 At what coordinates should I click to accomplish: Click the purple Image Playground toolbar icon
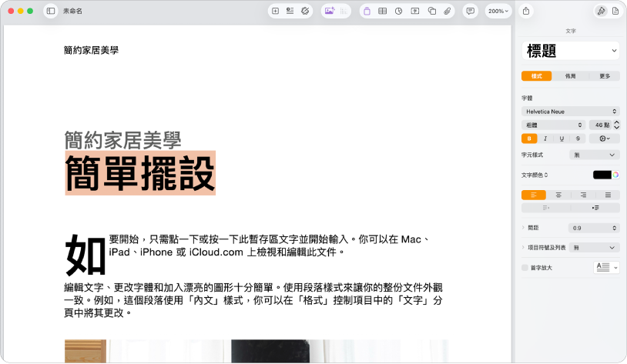coord(330,12)
